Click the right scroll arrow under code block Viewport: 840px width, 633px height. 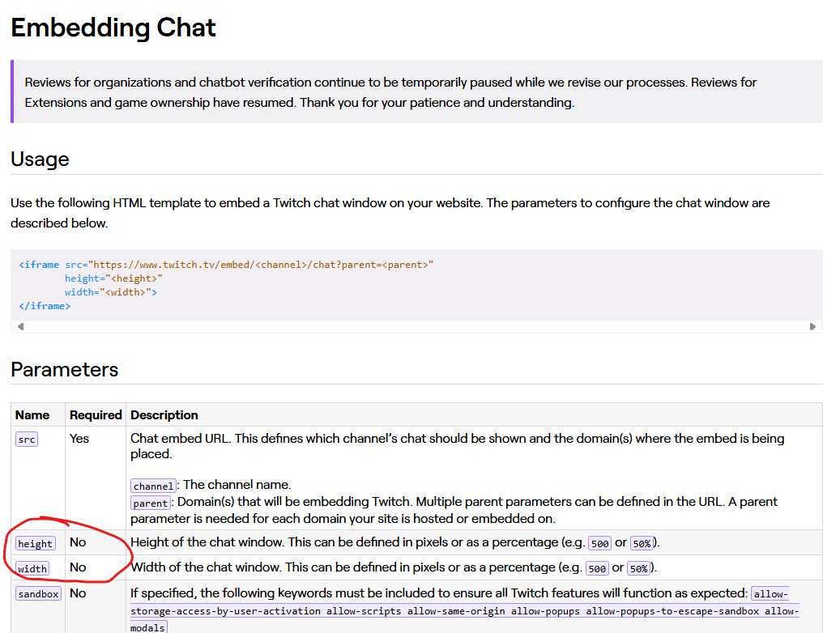[x=812, y=327]
